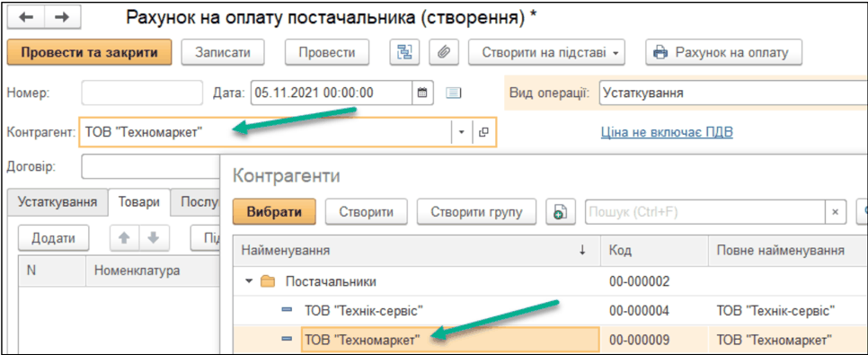Clear the Пошук search field with × icon
Image resolution: width=868 pixels, height=355 pixels.
point(836,212)
